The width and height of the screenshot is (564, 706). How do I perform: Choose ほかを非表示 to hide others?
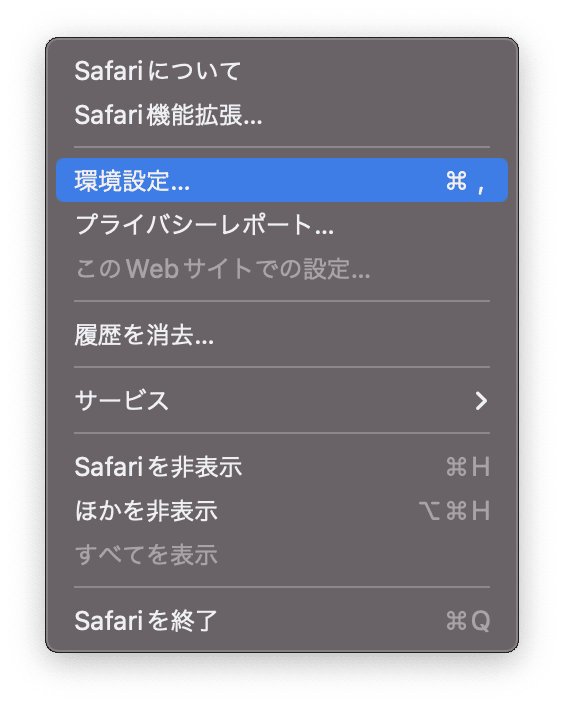coord(282,511)
